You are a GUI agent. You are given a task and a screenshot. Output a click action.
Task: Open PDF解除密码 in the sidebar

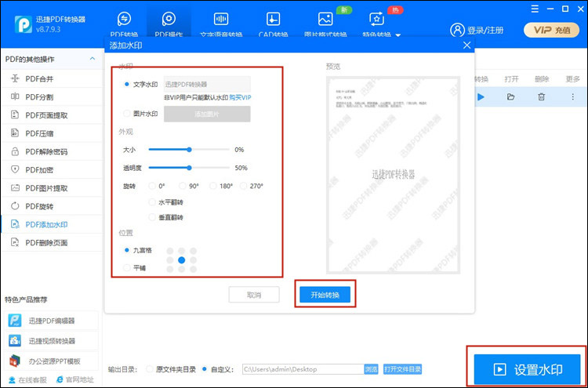coord(52,152)
